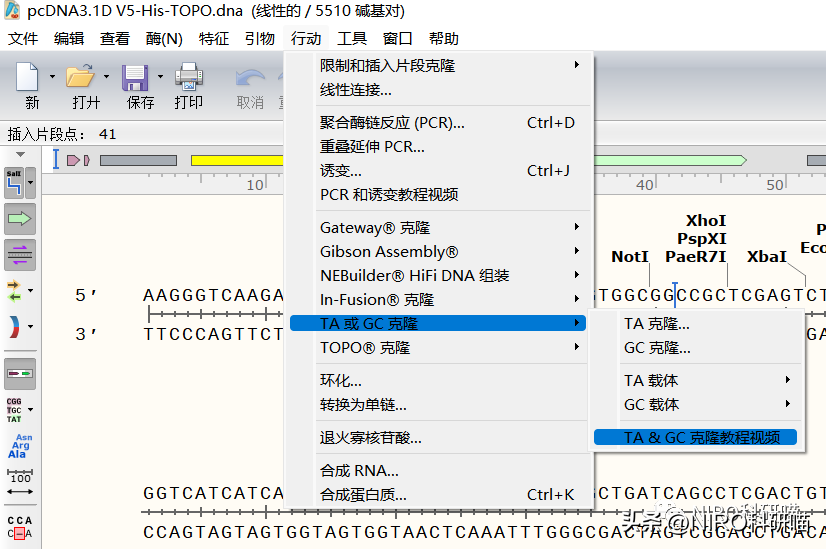This screenshot has width=826, height=549.
Task: Select 聚合酶链反应 (PCR)... menu entry
Action: [x=392, y=123]
